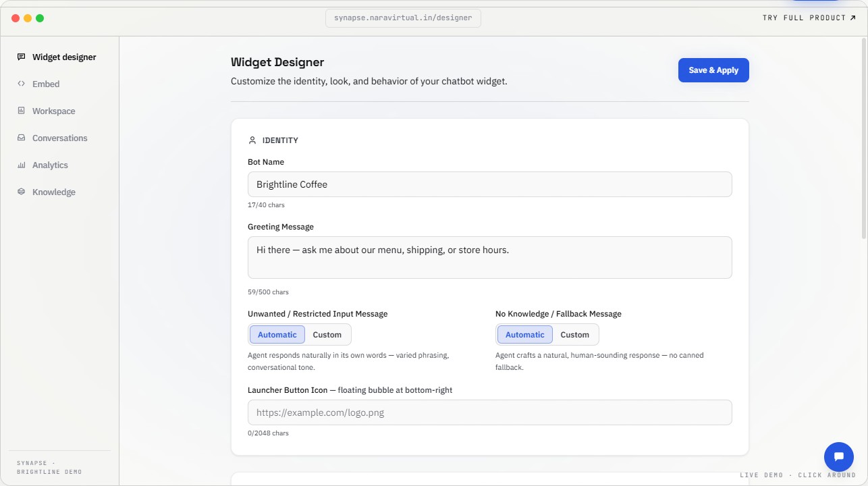Set Unwanted Input Message to Automatic
Viewport: 868px width, 486px height.
pos(277,335)
